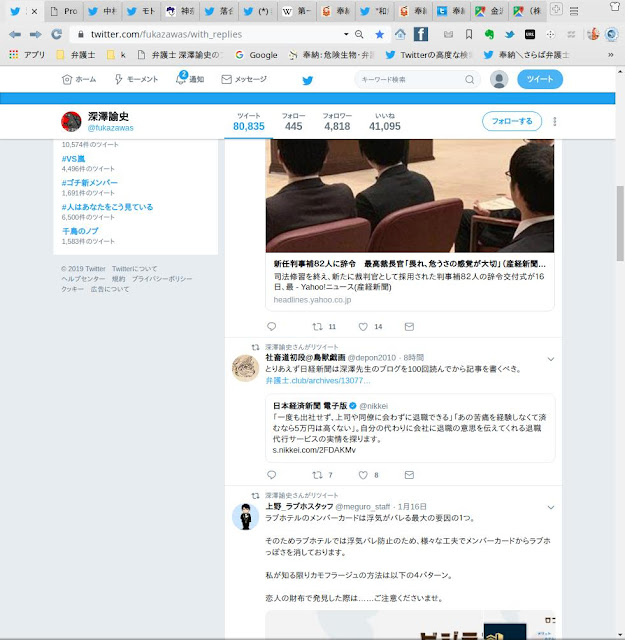Go back with browser back arrow
625x640 pixels.
[15, 34]
